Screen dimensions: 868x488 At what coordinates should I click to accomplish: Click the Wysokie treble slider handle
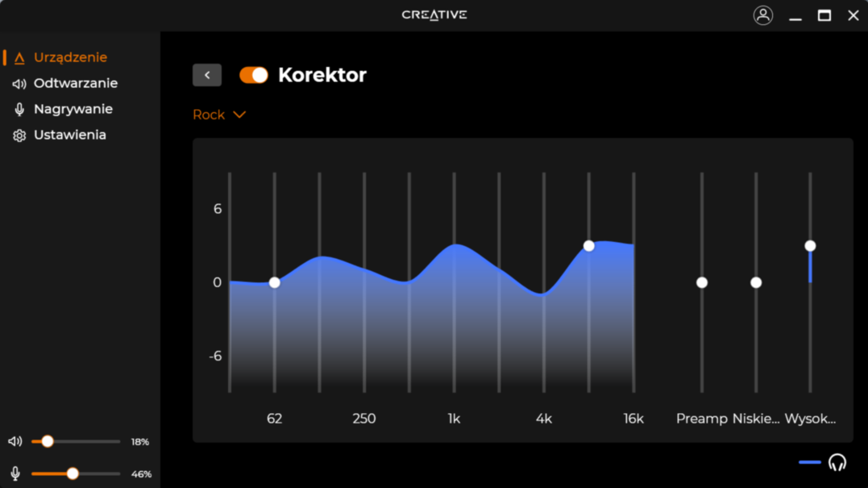[810, 246]
